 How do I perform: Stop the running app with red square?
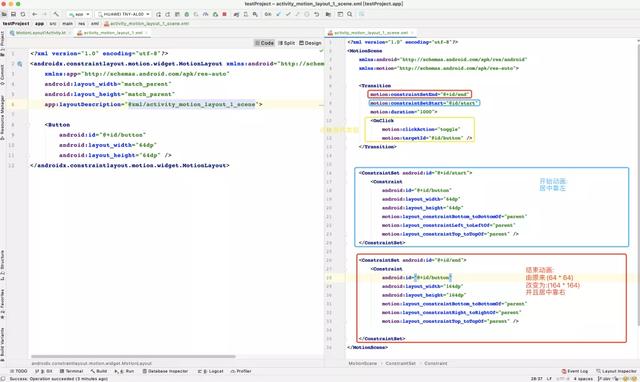[224, 14]
